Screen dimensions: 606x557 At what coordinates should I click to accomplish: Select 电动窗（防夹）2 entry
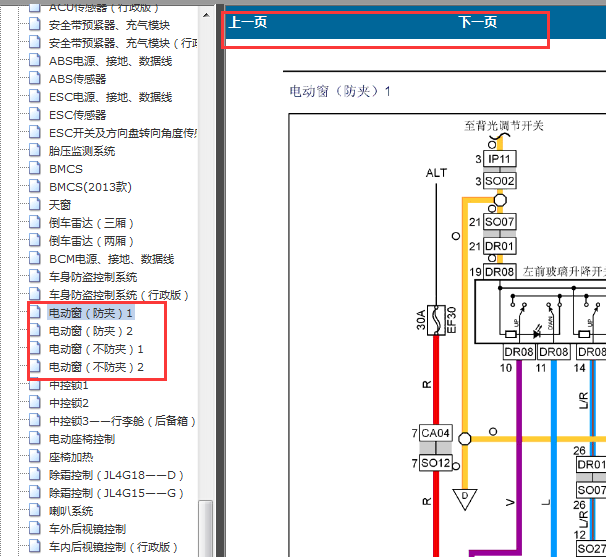point(91,331)
